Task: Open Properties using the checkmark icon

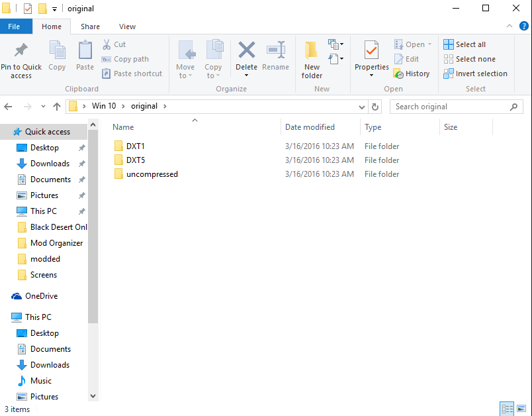Action: tap(371, 50)
